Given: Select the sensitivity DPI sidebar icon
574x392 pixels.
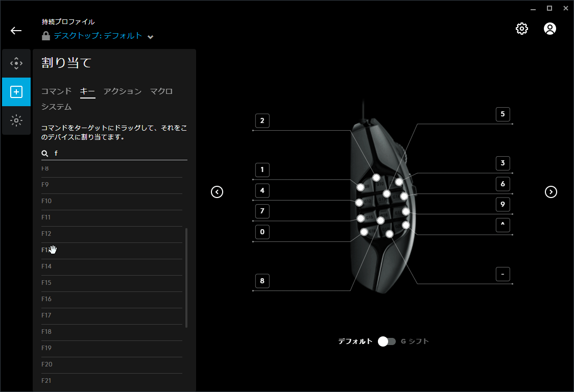Looking at the screenshot, I should pyautogui.click(x=16, y=64).
